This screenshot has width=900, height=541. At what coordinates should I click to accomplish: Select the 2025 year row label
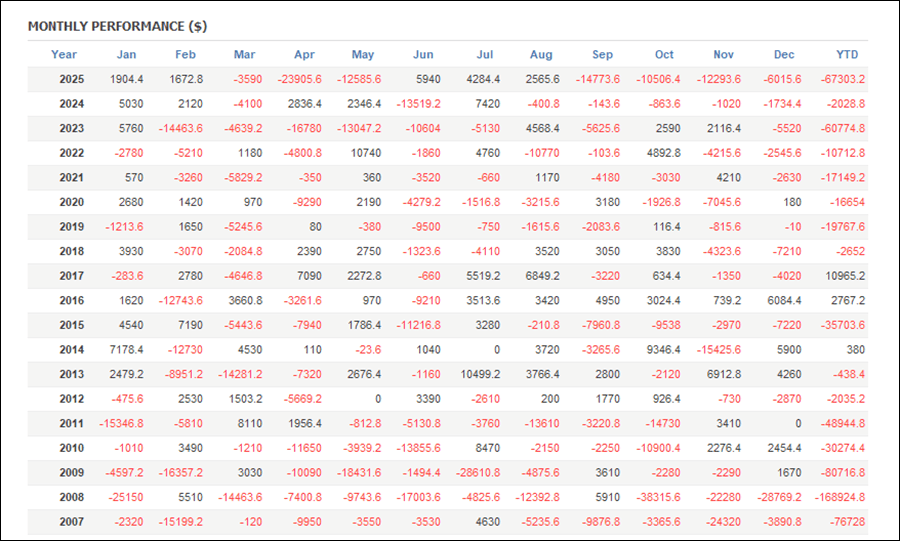(x=71, y=80)
